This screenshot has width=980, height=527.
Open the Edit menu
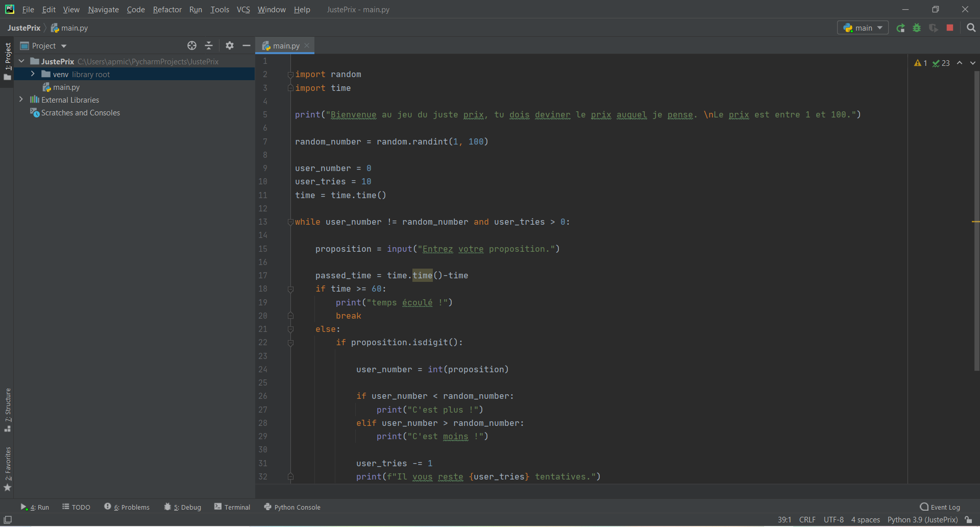(x=49, y=10)
